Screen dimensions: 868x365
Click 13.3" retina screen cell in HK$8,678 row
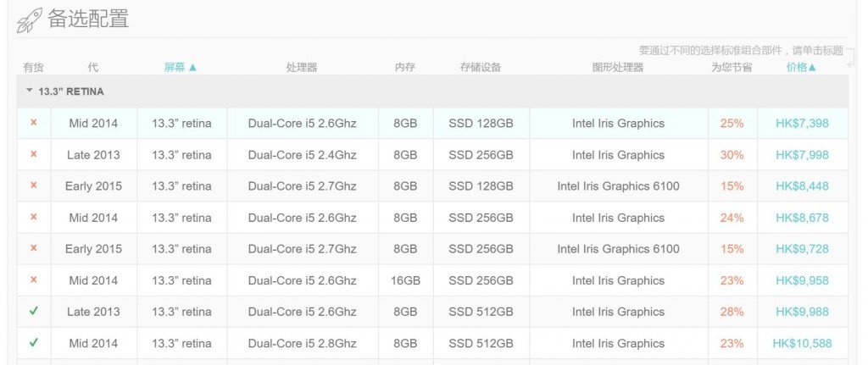[181, 218]
